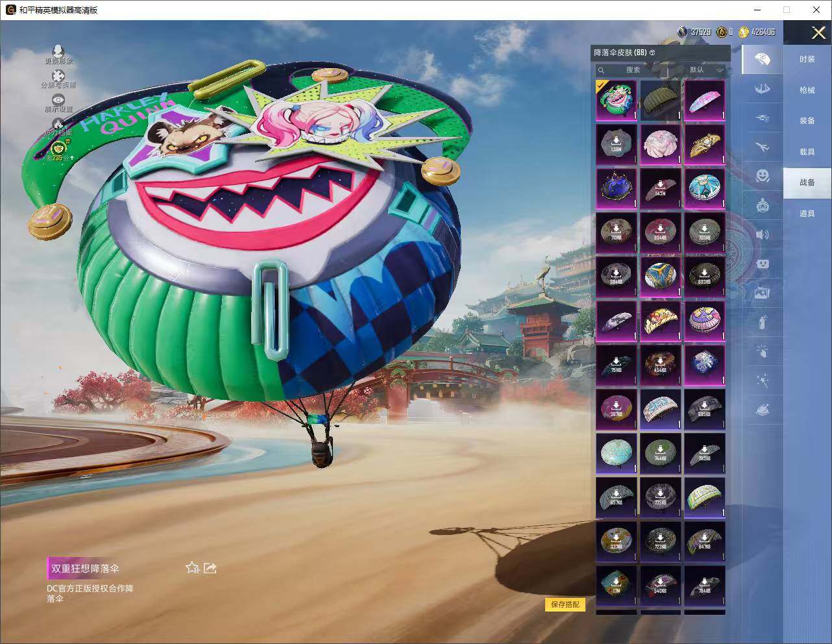
Task: Select the picture gallery category icon
Action: point(763,293)
